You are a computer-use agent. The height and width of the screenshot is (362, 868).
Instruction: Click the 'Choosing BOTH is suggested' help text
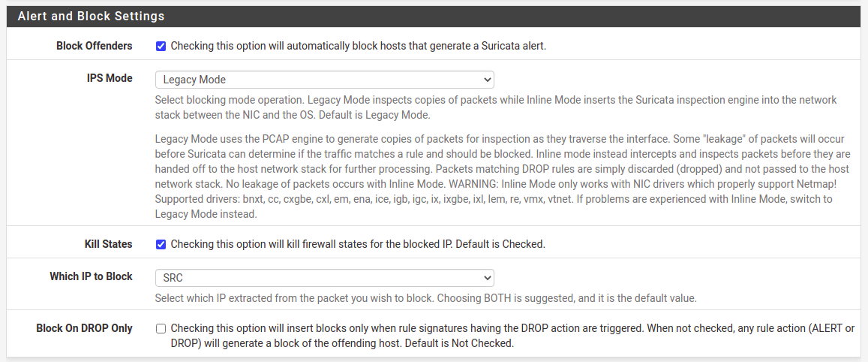coord(425,298)
